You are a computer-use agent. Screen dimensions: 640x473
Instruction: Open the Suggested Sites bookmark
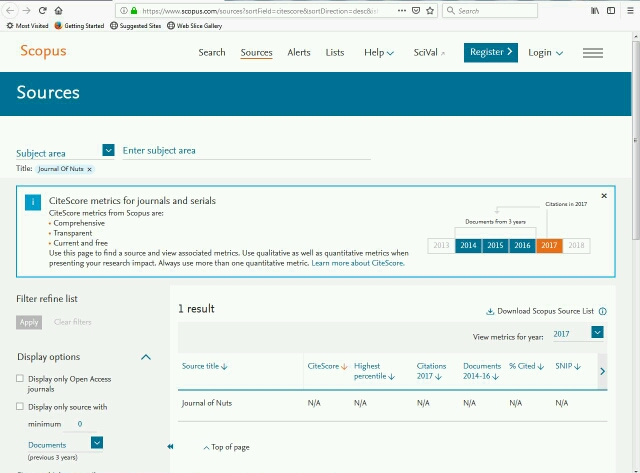pos(136,26)
